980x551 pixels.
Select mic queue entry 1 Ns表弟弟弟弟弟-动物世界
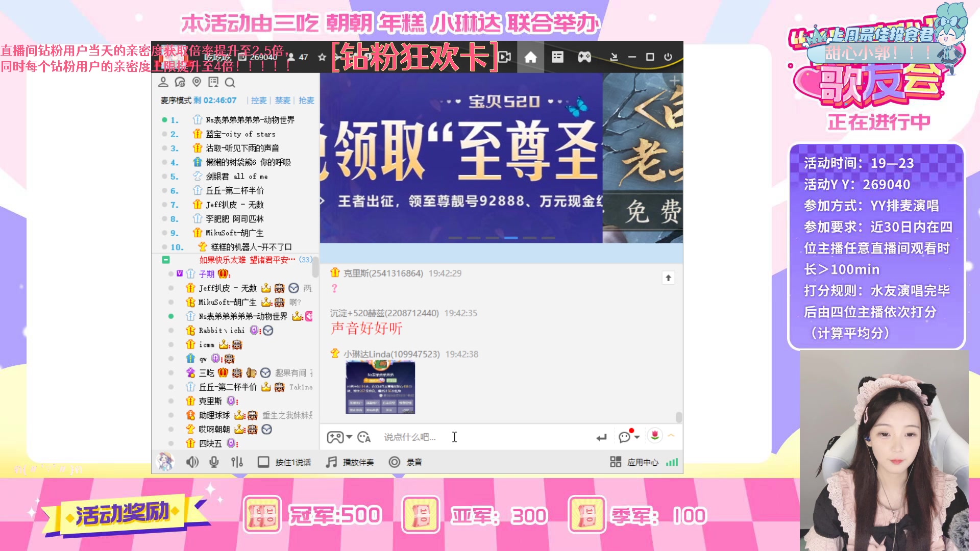(x=236, y=120)
